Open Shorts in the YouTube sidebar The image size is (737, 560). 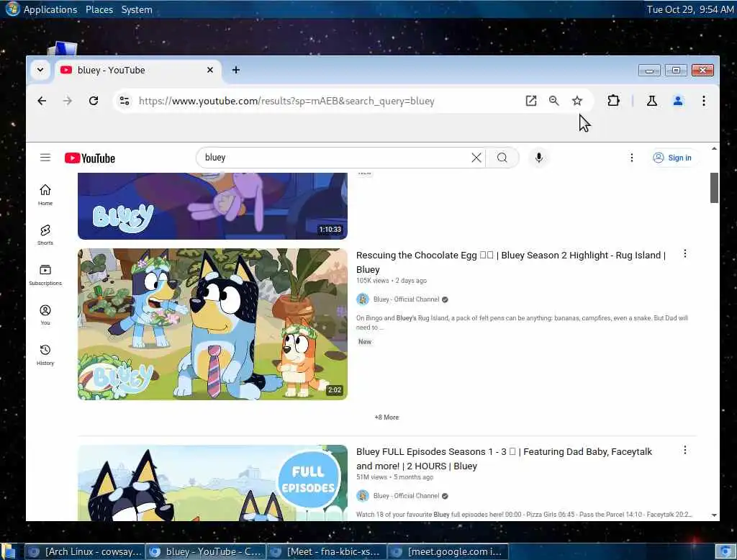pos(45,235)
